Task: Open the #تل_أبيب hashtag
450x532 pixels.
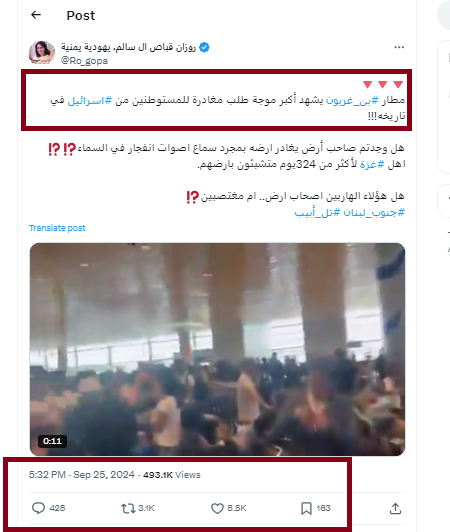Action: [x=317, y=213]
